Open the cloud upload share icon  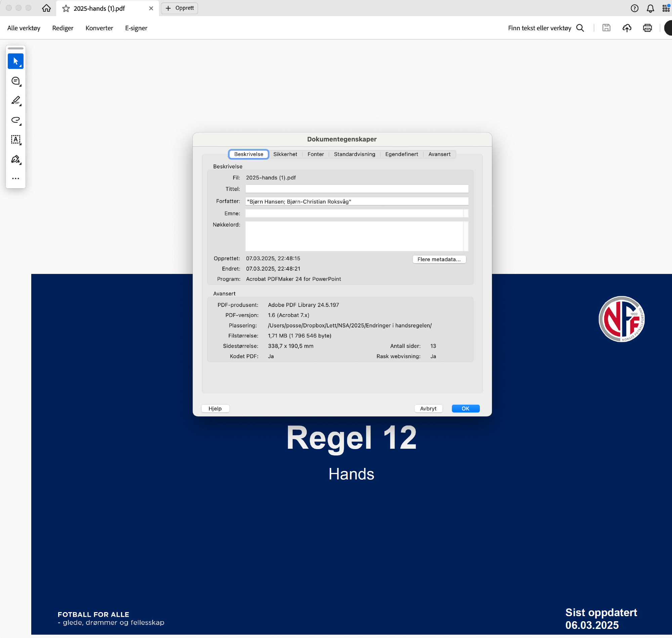[x=627, y=28]
